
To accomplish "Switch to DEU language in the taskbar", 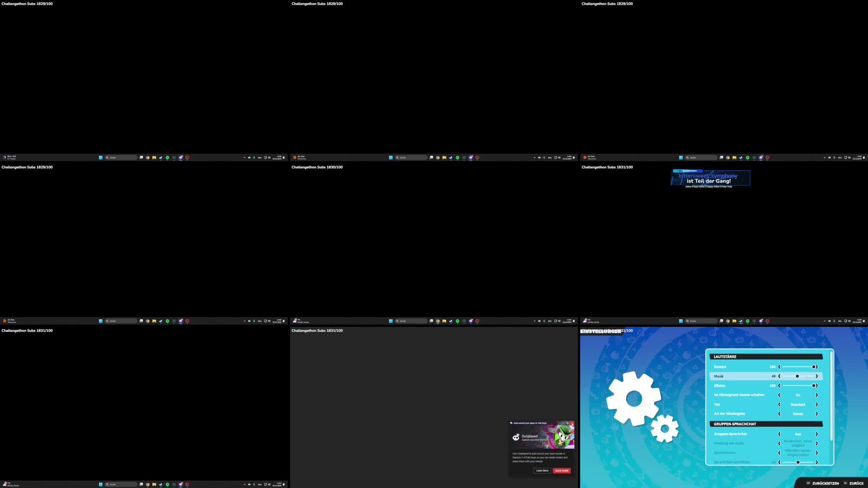I will point(259,484).
